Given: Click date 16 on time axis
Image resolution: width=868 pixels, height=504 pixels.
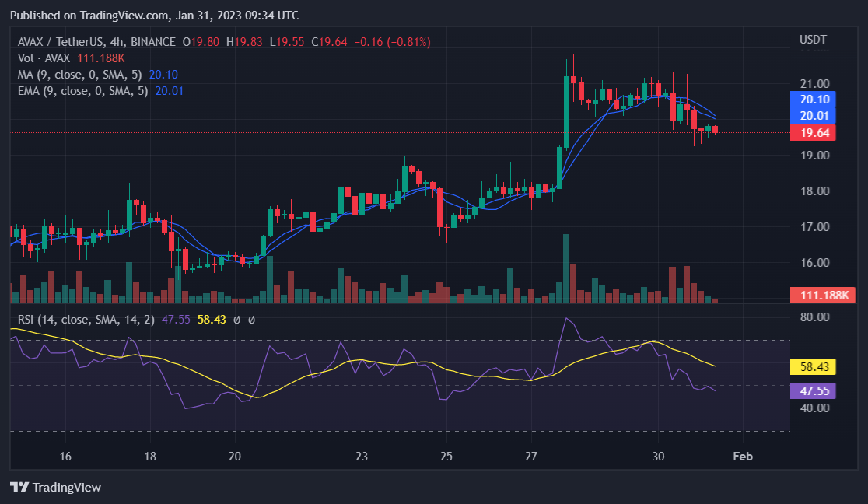Looking at the screenshot, I should pos(65,457).
